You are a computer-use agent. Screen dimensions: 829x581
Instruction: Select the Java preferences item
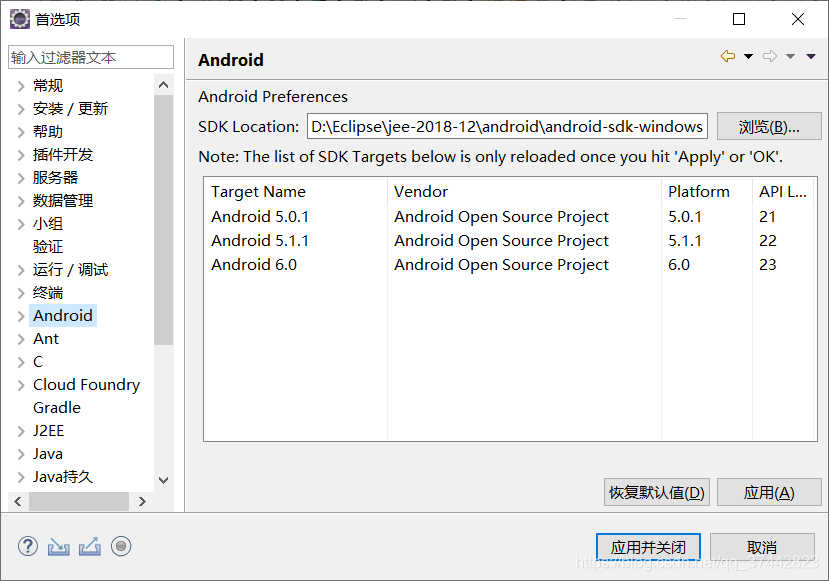point(48,454)
